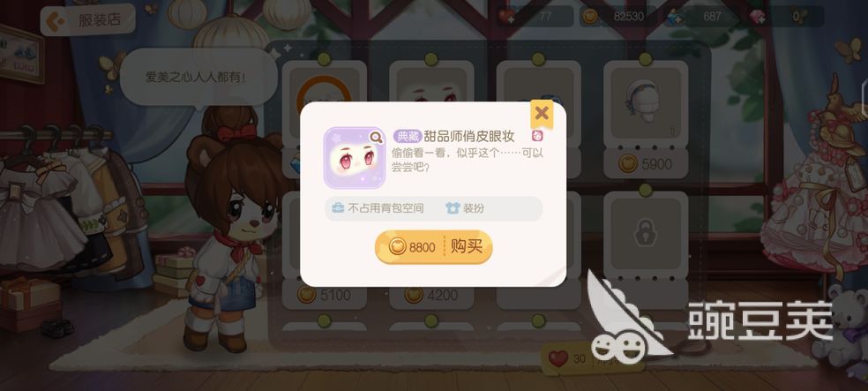Select the 不占用背包空间 briefcase info
The image size is (868, 391).
tap(378, 209)
